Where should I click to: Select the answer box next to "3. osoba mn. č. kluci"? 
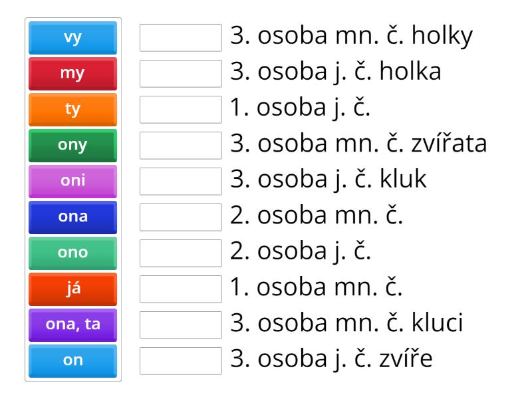coord(180,325)
